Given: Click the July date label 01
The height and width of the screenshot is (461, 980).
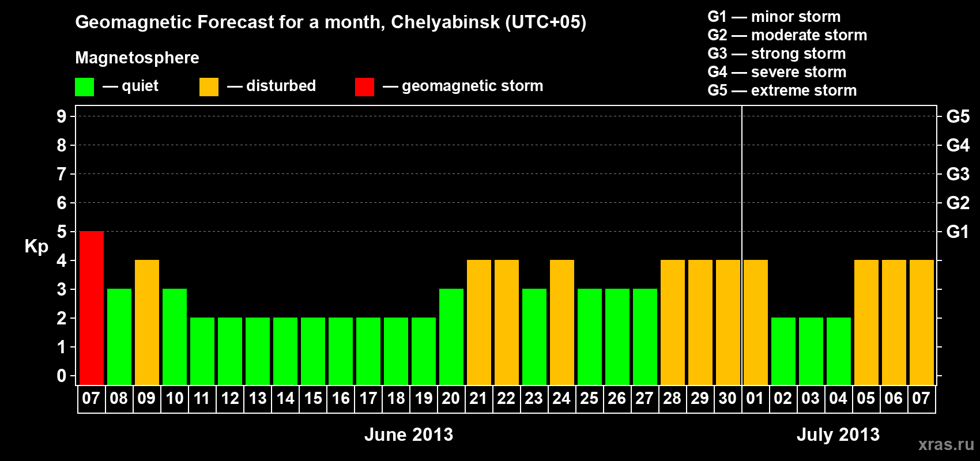Looking at the screenshot, I should (x=755, y=398).
